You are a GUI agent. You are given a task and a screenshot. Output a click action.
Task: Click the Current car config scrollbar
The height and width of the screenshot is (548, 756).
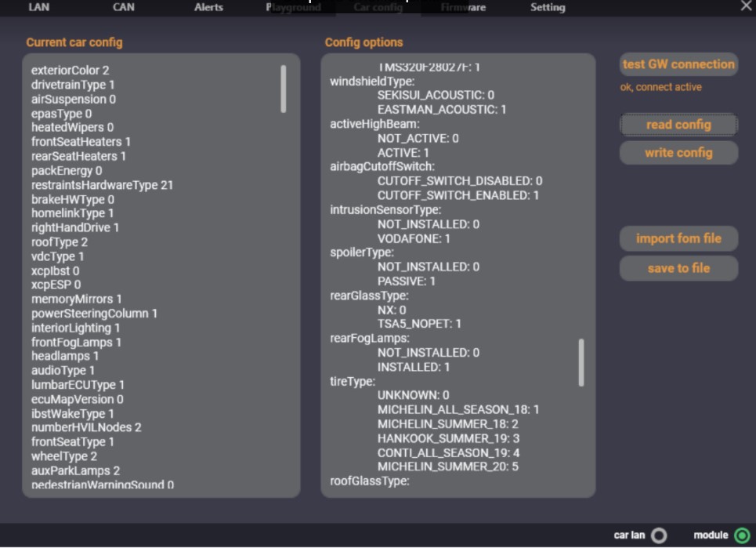[x=284, y=89]
